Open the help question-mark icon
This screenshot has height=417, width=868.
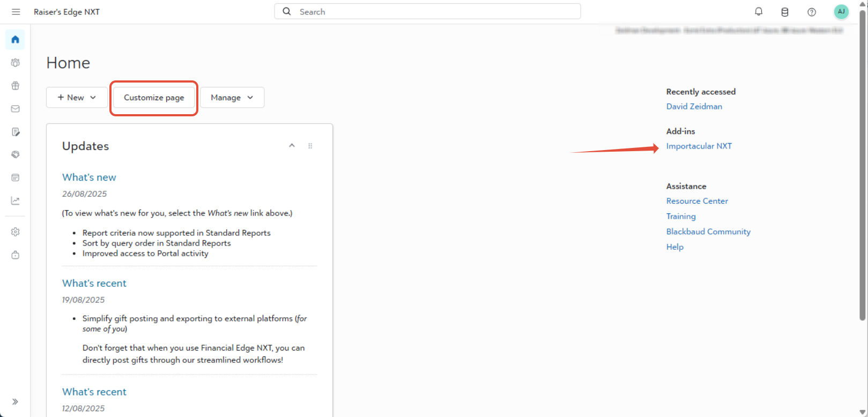click(812, 12)
